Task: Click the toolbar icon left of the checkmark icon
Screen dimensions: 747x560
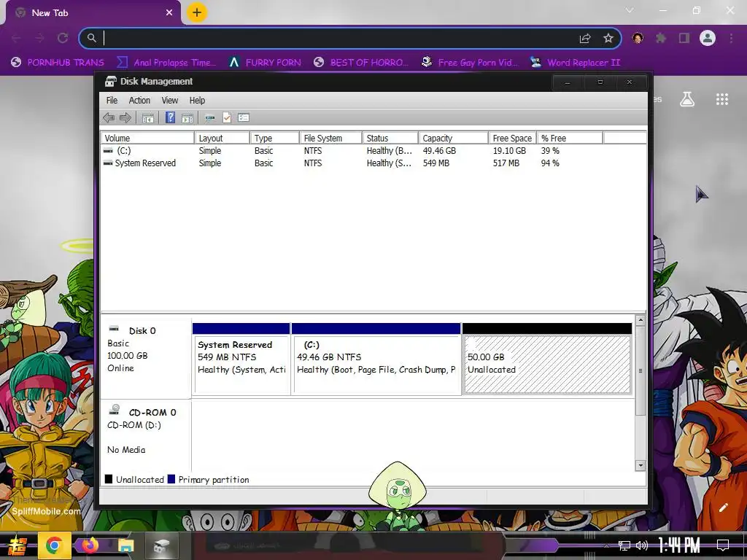Action: pyautogui.click(x=209, y=117)
